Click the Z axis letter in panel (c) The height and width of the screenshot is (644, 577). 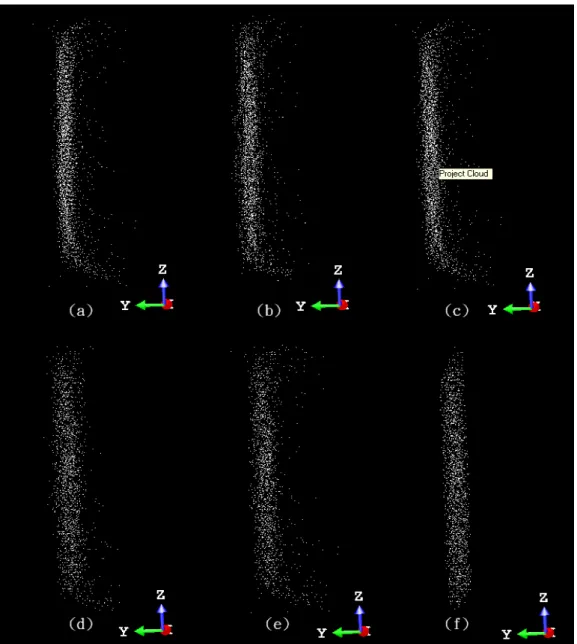530,273
